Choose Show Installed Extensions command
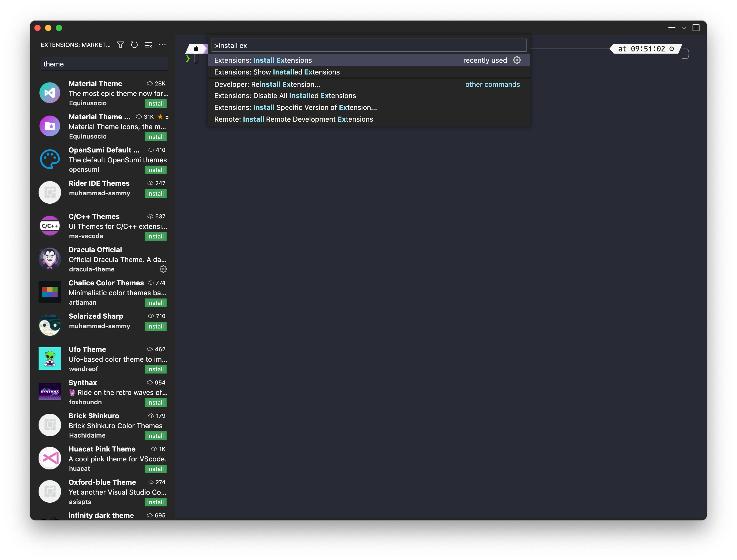Image resolution: width=737 pixels, height=560 pixels. [x=277, y=72]
